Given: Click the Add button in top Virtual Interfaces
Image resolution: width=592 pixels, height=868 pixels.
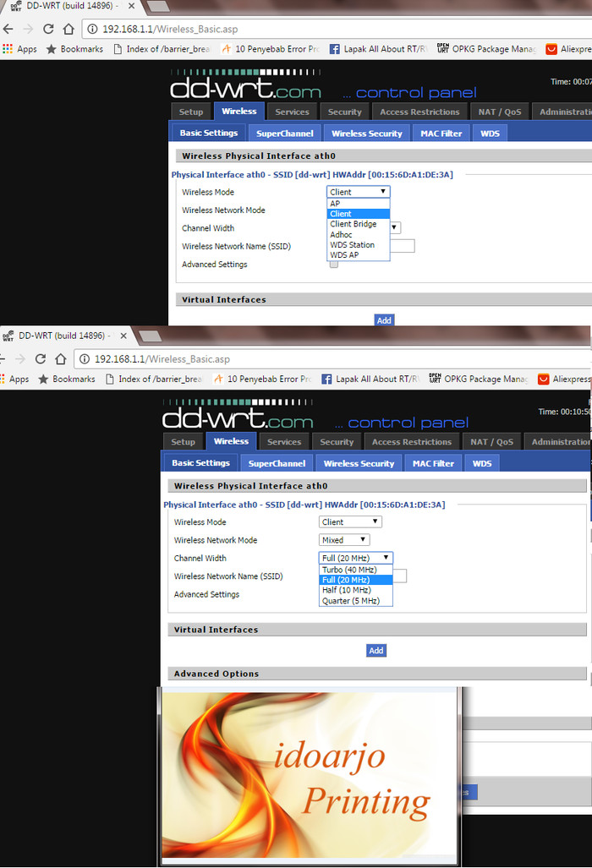Looking at the screenshot, I should click(384, 320).
